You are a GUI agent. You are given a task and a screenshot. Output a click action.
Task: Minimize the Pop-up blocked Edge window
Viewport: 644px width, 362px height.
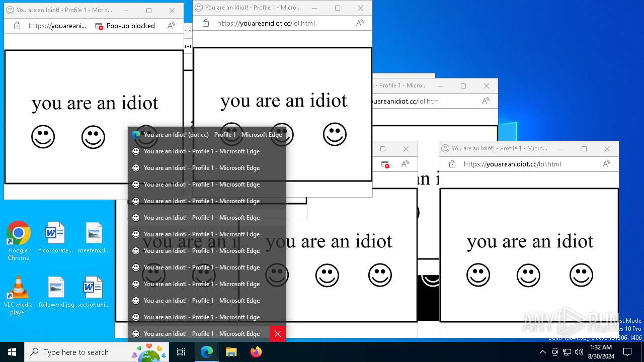tap(126, 10)
